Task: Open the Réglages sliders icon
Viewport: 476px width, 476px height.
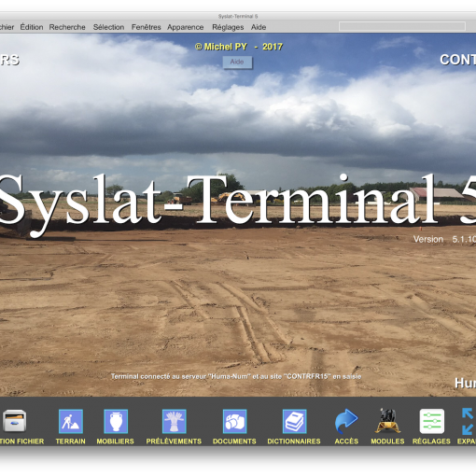Action: point(432,421)
